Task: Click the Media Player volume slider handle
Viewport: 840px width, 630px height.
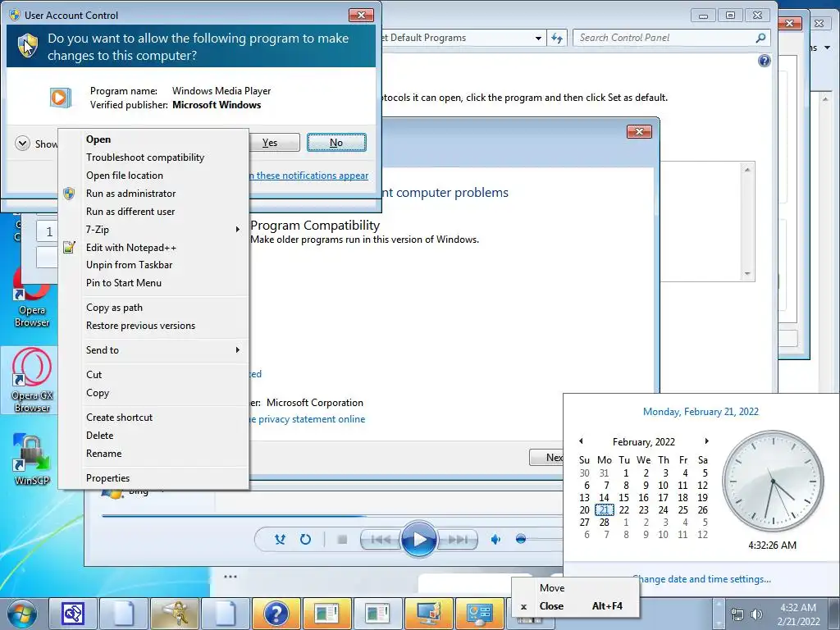Action: coord(521,540)
